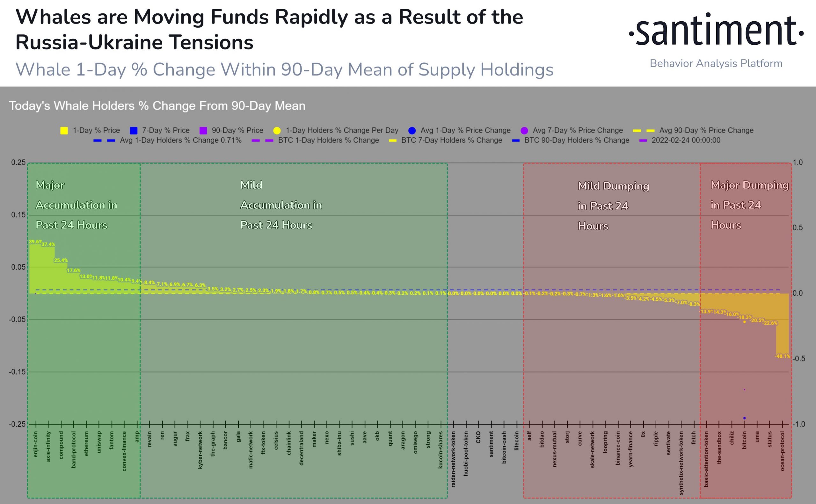Click the blue dot near the bitcoin axis
The width and height of the screenshot is (816, 504).
(744, 418)
